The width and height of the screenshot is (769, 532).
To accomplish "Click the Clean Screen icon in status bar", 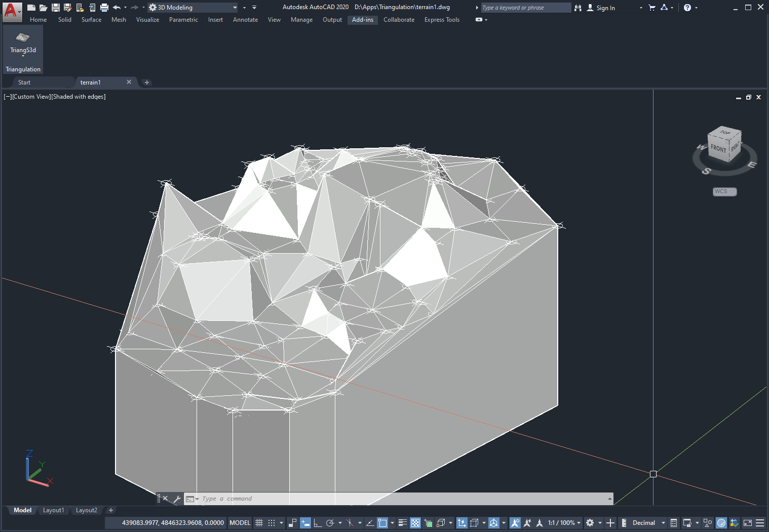I will (748, 523).
